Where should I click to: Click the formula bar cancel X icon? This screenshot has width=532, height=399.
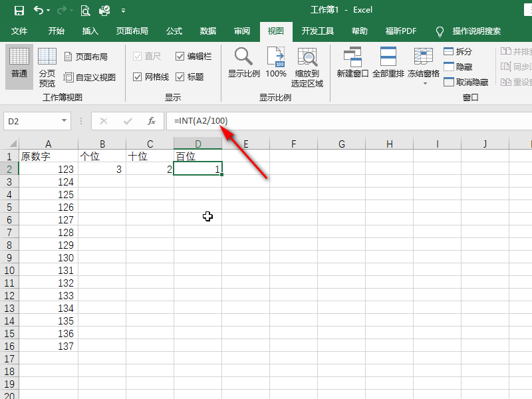(104, 121)
